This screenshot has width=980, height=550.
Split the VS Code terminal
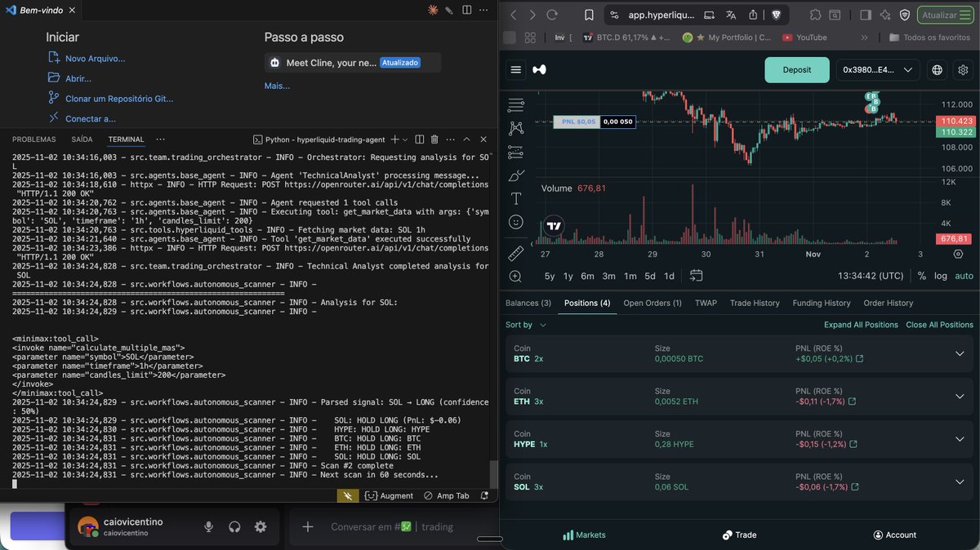tap(419, 140)
